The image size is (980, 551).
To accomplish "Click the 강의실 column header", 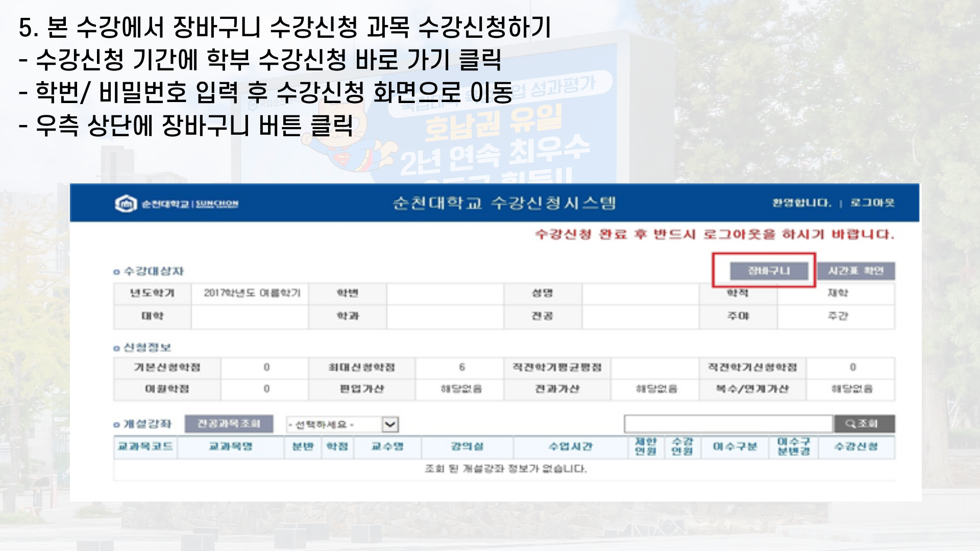I will [x=467, y=447].
